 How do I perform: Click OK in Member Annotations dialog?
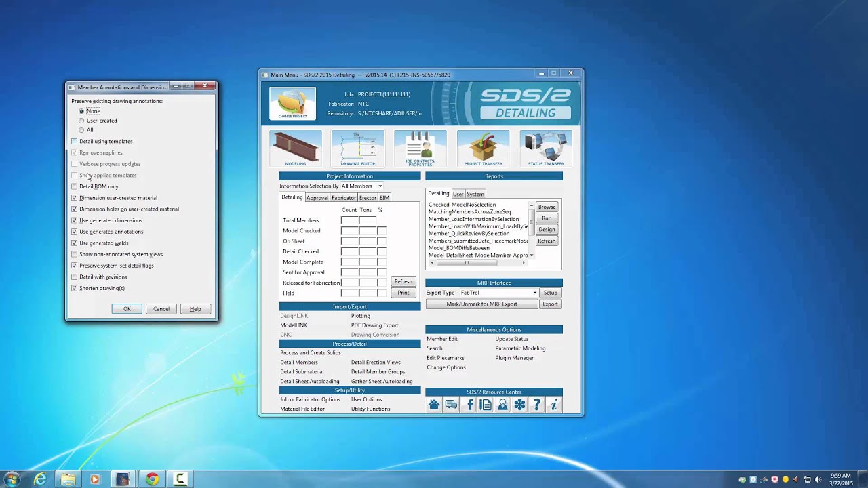[x=127, y=309]
